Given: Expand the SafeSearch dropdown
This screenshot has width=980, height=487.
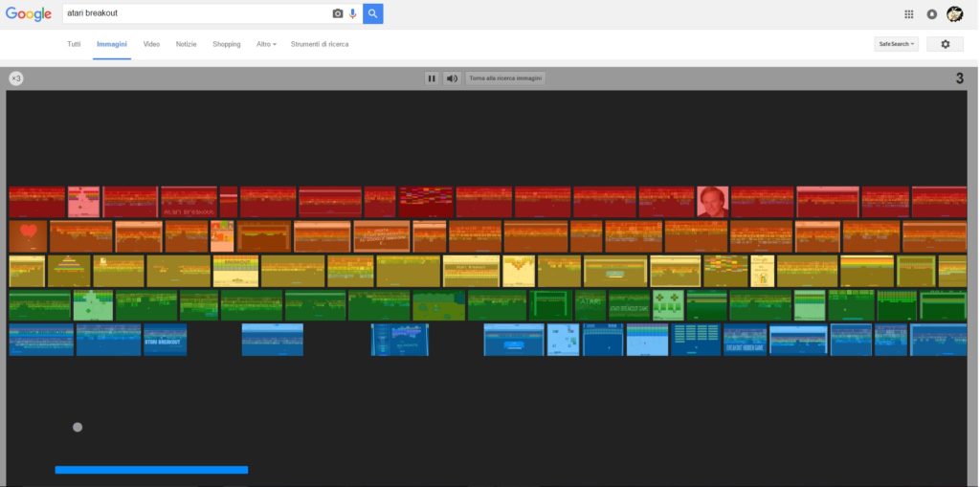Looking at the screenshot, I should (x=897, y=44).
